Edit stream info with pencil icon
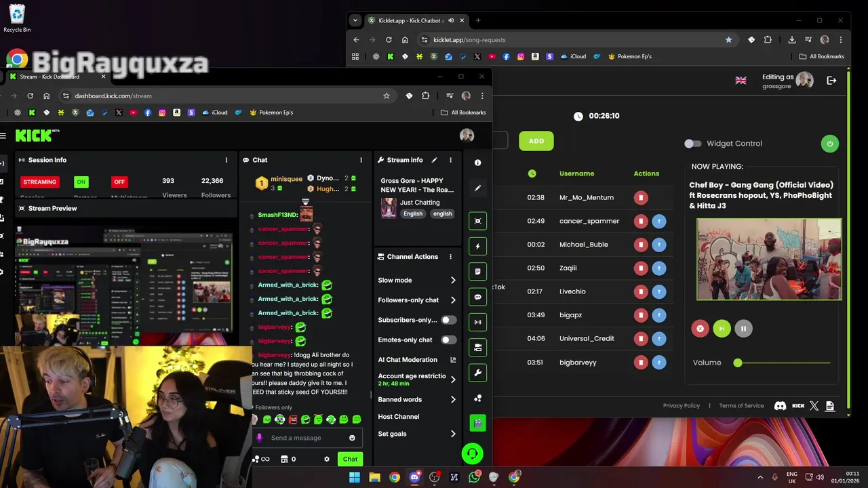The image size is (868, 488). click(434, 160)
